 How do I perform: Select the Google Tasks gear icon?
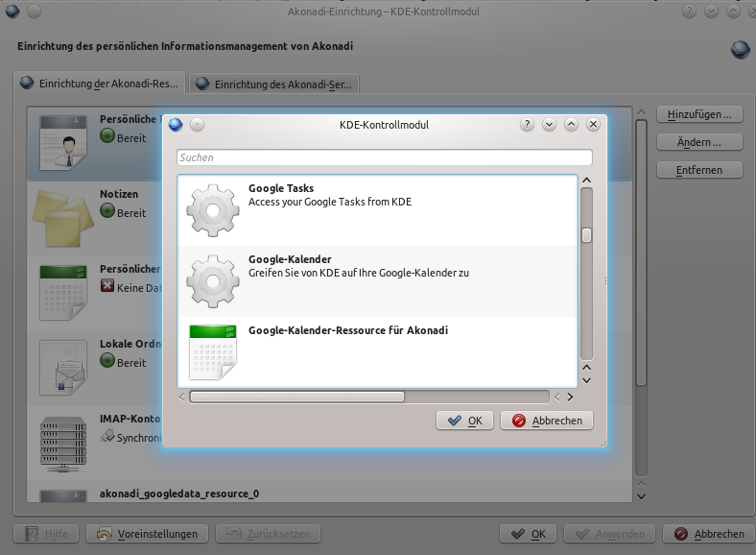tap(213, 210)
